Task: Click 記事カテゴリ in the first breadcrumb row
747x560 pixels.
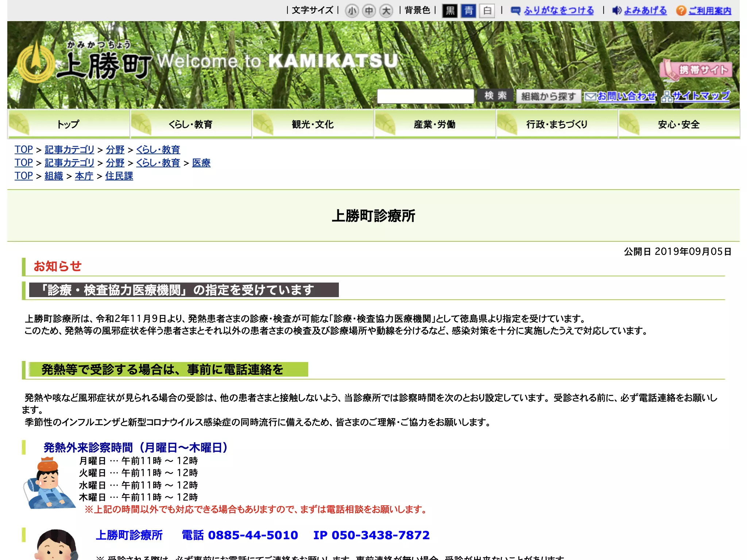Action: click(x=69, y=149)
